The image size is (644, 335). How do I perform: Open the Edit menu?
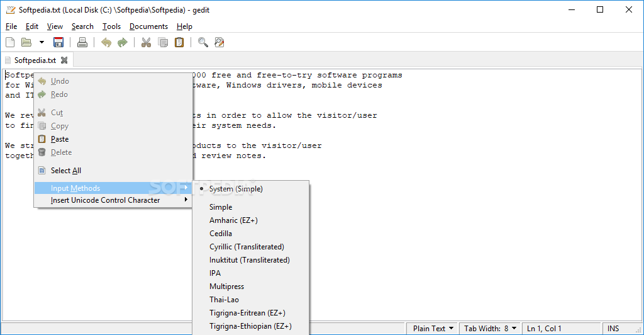(31, 26)
